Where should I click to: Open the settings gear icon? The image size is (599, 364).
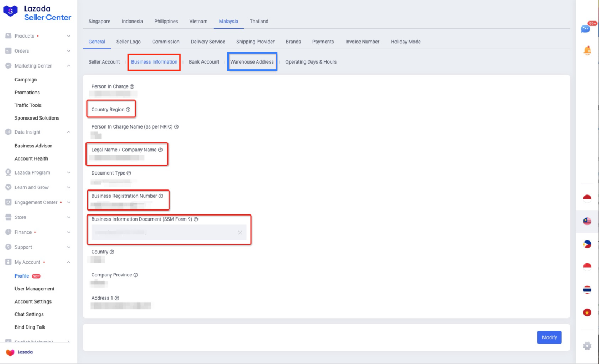point(587,346)
